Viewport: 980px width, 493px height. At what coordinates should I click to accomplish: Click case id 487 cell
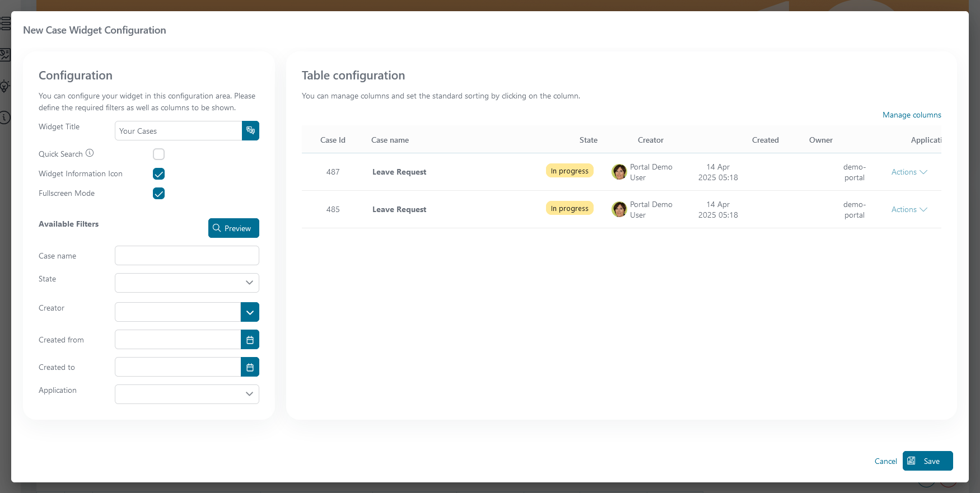(333, 172)
